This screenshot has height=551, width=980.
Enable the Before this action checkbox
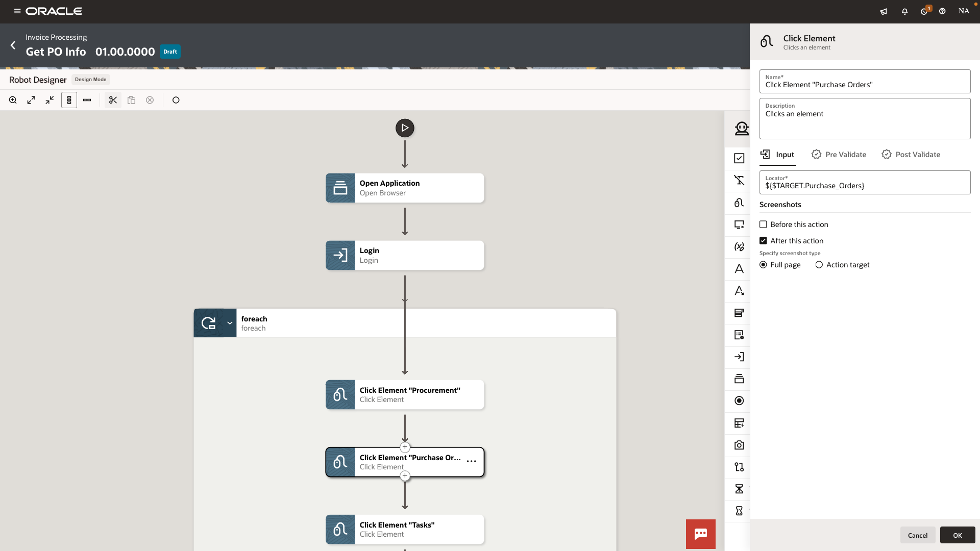[764, 224]
